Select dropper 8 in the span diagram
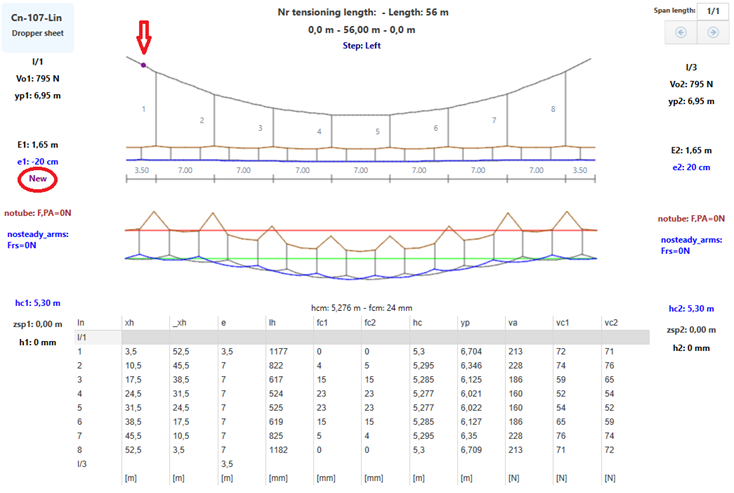Viewport: 734px width, 493px height. (x=552, y=109)
